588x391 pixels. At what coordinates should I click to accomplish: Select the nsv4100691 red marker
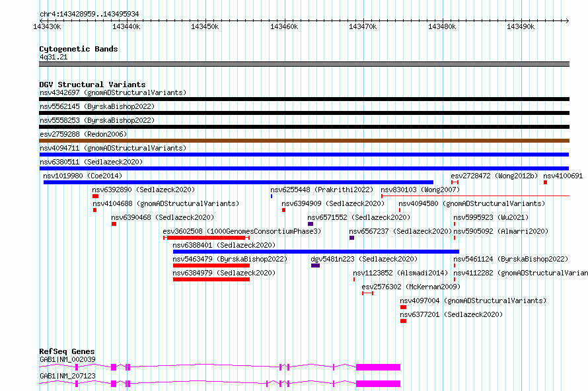point(545,182)
